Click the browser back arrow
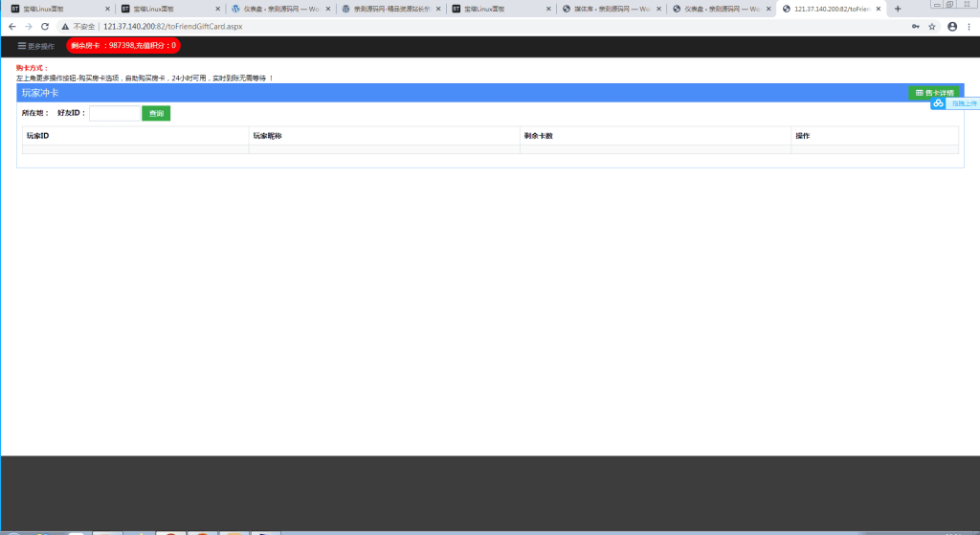 pyautogui.click(x=11, y=26)
